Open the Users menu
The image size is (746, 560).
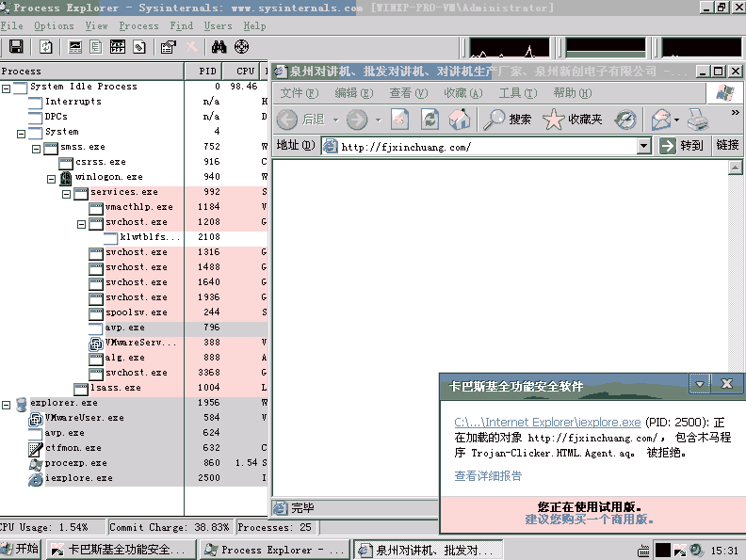219,25
